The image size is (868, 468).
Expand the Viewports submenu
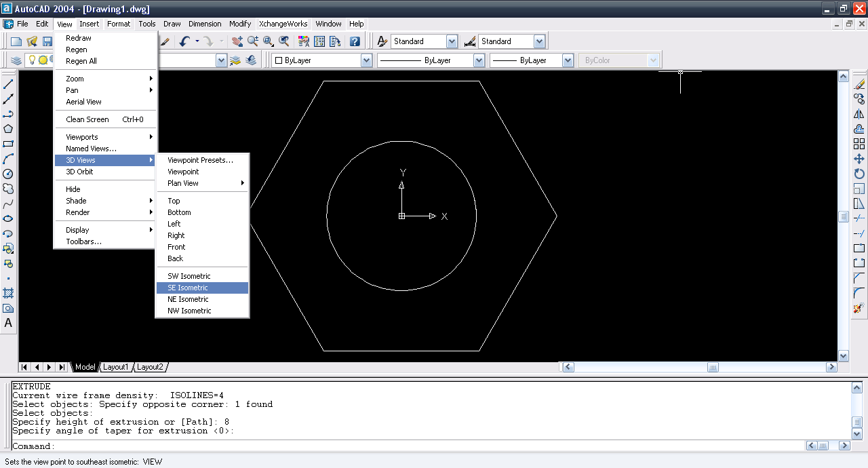[106, 137]
